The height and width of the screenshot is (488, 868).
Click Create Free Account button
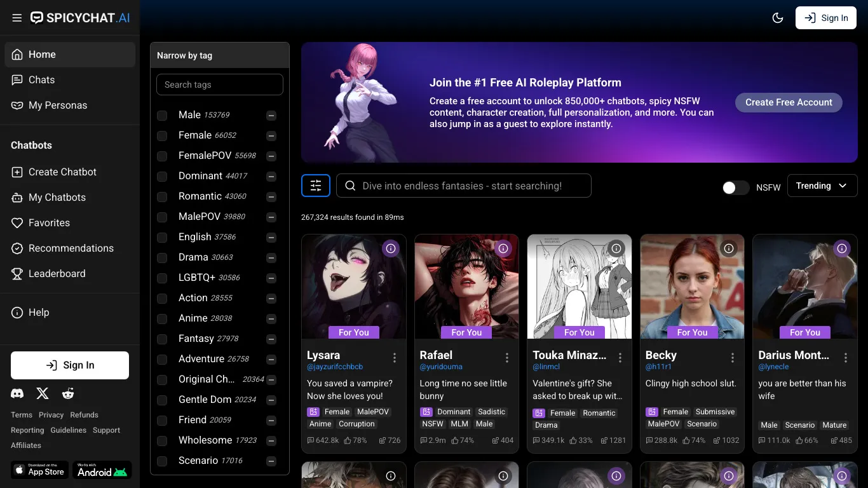point(789,102)
